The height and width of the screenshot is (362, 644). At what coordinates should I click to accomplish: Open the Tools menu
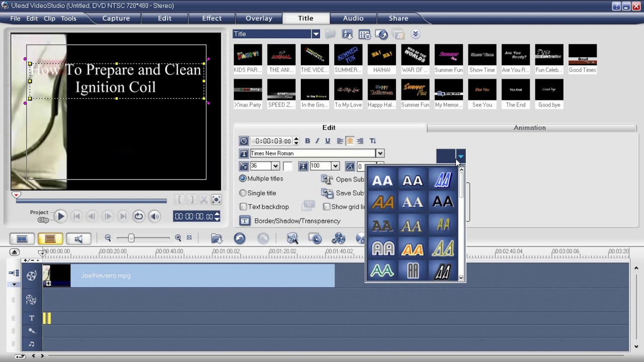coord(68,18)
